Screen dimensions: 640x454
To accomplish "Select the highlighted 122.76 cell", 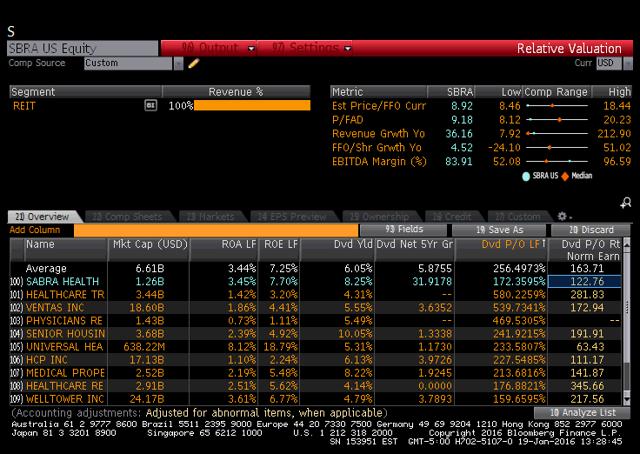I will point(584,282).
